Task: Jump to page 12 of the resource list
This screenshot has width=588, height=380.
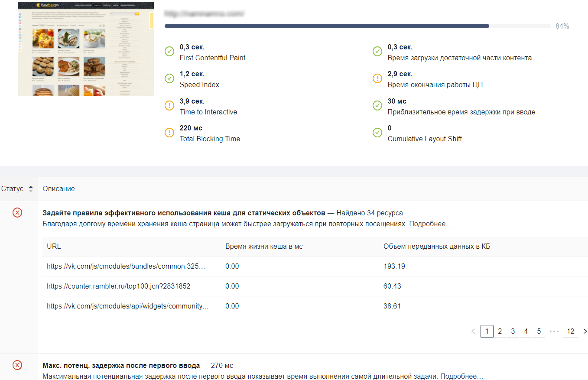Action: point(570,331)
